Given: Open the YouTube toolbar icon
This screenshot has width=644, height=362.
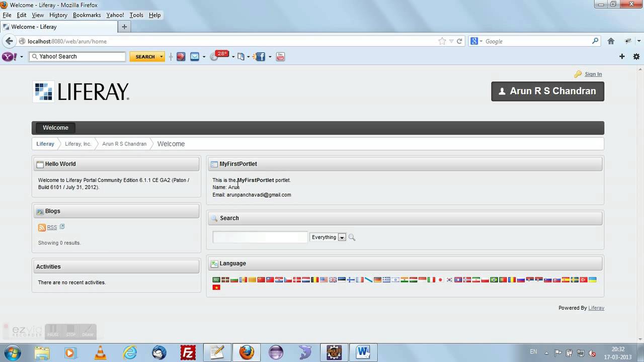Looking at the screenshot, I should 281,57.
